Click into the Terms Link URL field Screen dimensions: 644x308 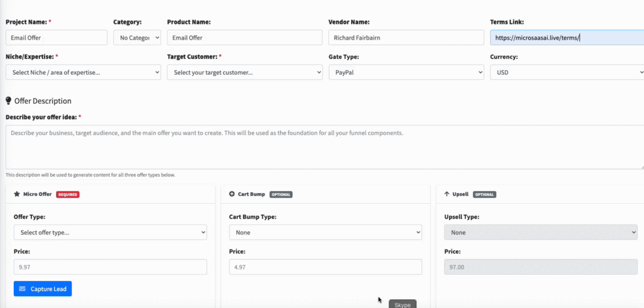[566, 38]
